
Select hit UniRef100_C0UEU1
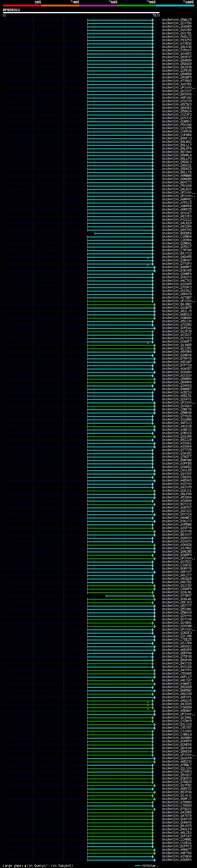point(177,843)
